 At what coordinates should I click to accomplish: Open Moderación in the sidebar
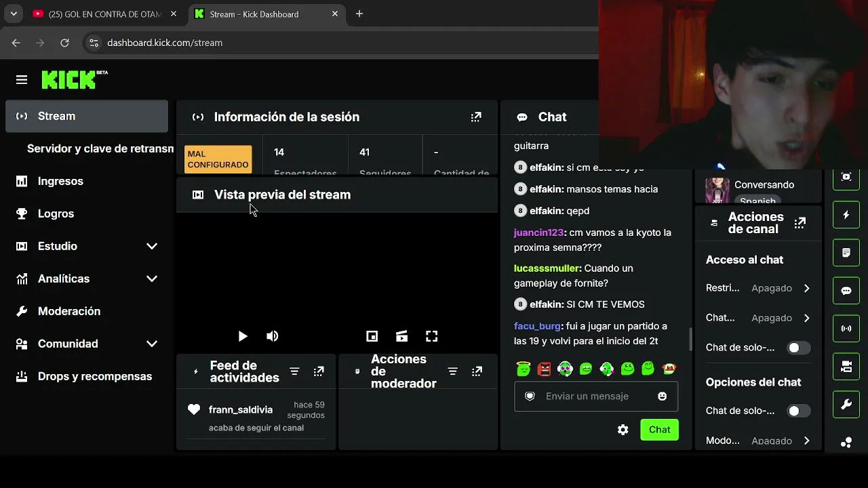point(87,311)
